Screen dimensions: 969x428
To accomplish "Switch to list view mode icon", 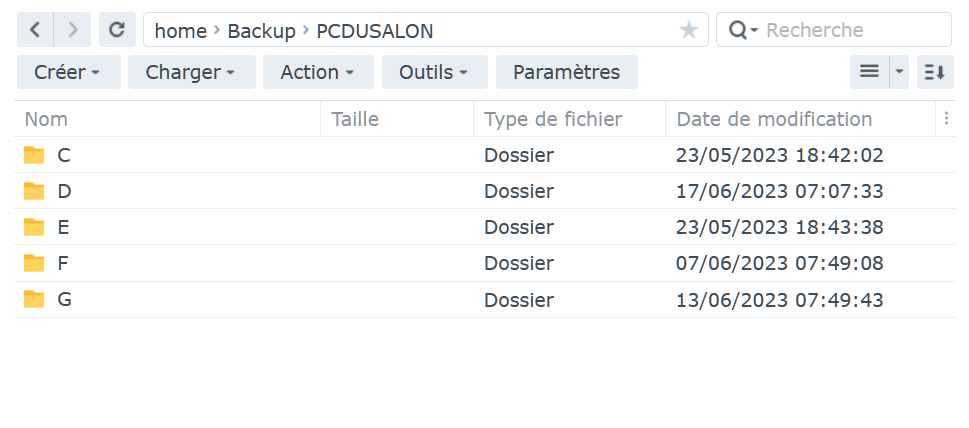I will click(870, 72).
